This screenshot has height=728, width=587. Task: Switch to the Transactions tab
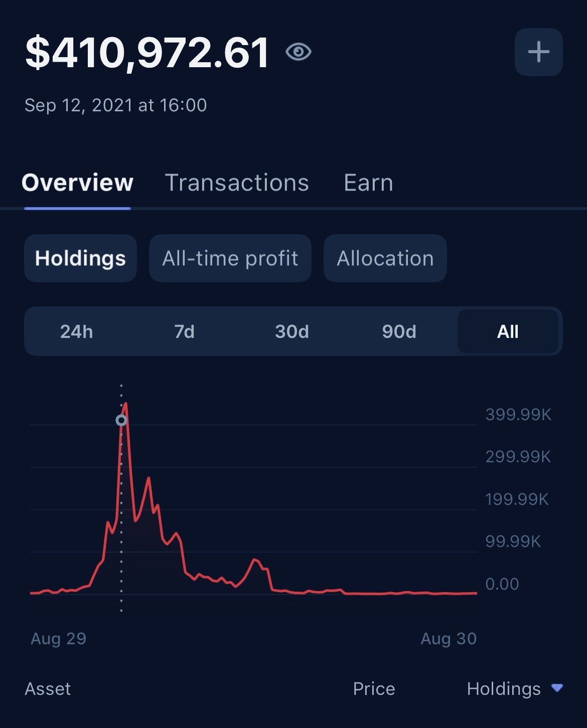[237, 183]
